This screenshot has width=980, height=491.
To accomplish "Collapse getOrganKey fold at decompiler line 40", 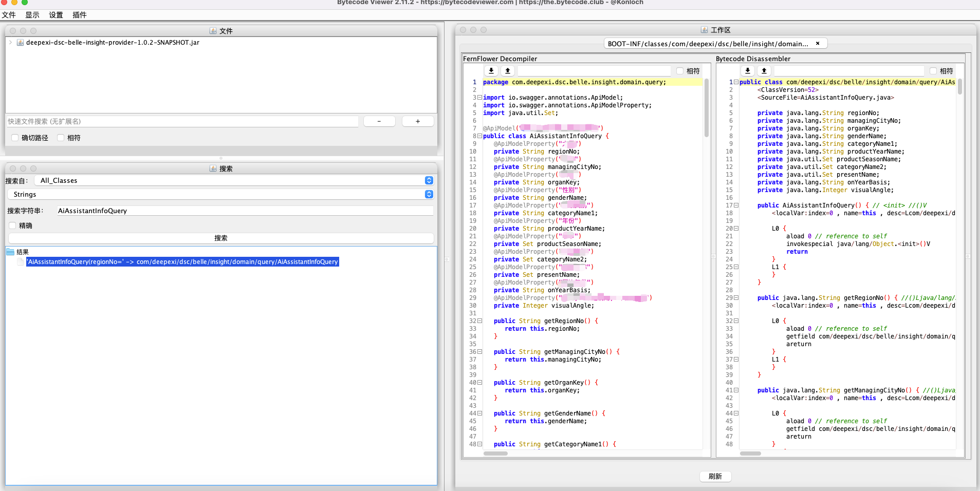I will (479, 383).
